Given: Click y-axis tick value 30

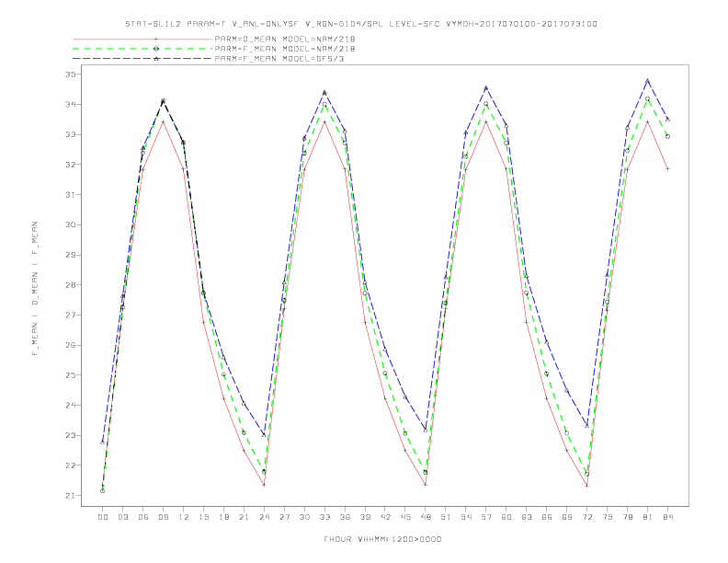Looking at the screenshot, I should 71,224.
